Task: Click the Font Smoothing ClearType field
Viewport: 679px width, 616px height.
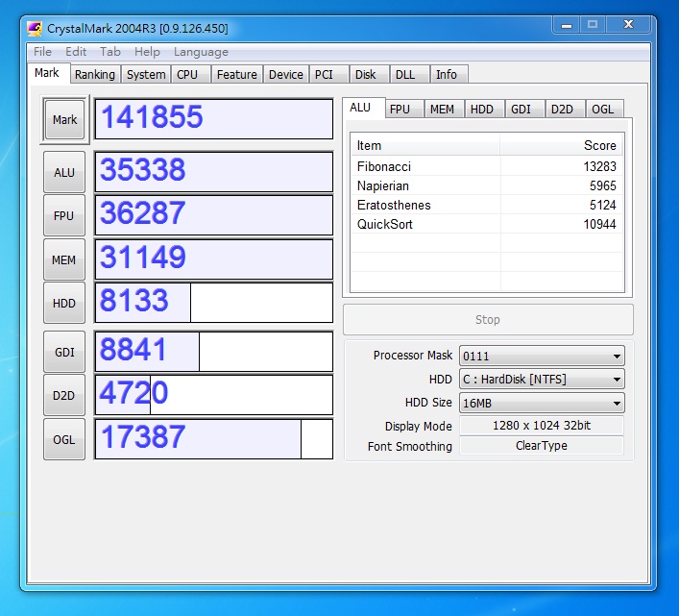Action: tap(542, 445)
